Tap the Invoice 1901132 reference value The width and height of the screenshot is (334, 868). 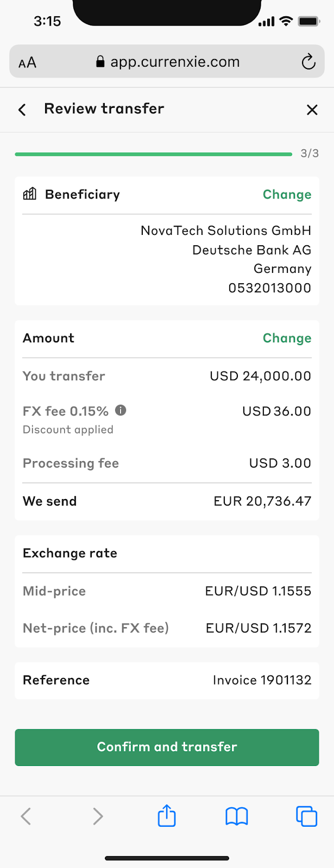coord(262,680)
